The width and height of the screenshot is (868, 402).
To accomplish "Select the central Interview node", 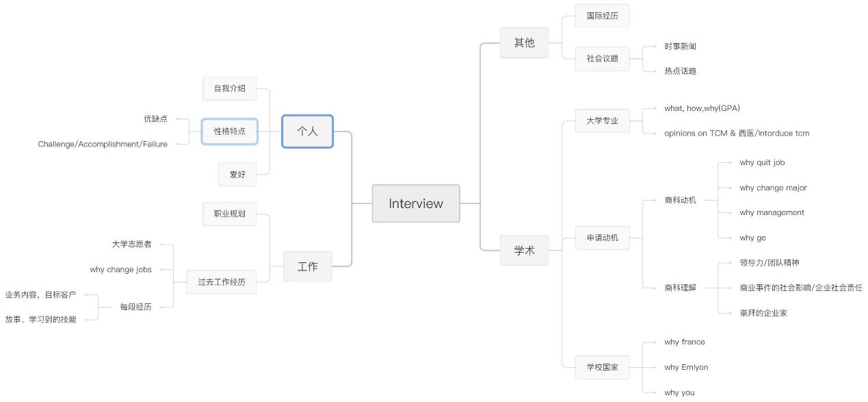I will point(416,203).
